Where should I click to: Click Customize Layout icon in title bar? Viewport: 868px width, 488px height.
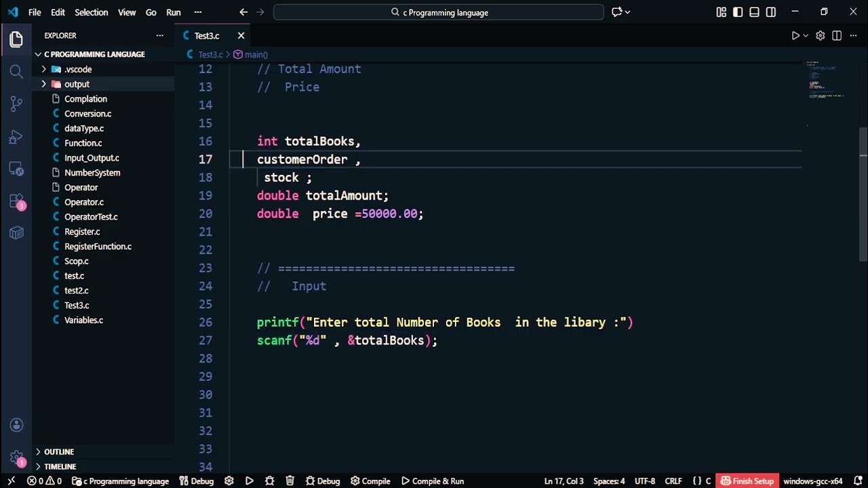(722, 12)
